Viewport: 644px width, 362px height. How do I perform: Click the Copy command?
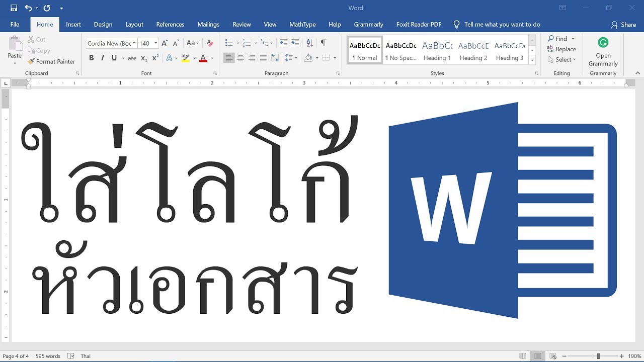(39, 50)
